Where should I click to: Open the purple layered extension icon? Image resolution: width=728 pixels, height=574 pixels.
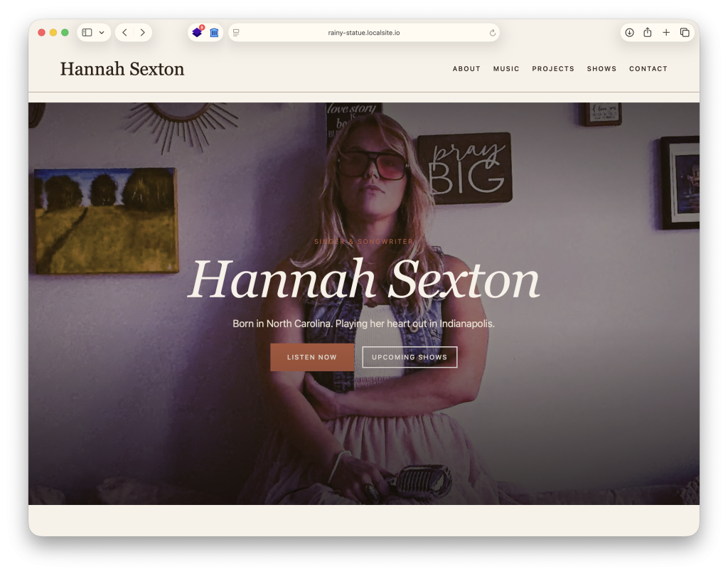pyautogui.click(x=197, y=33)
